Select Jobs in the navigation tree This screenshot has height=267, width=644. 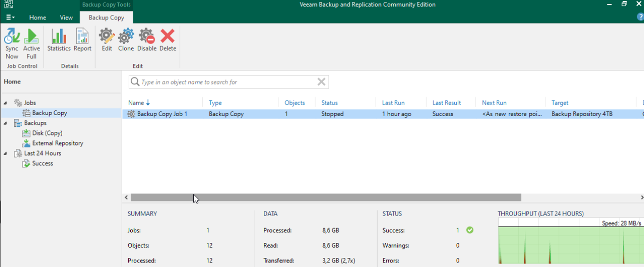point(30,103)
